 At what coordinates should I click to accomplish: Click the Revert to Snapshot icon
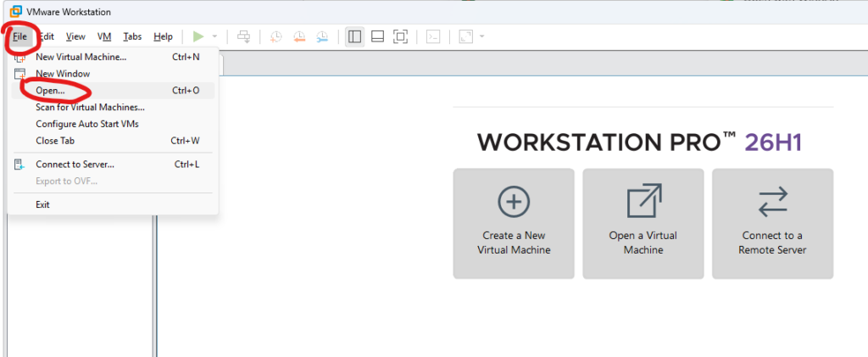tap(299, 36)
